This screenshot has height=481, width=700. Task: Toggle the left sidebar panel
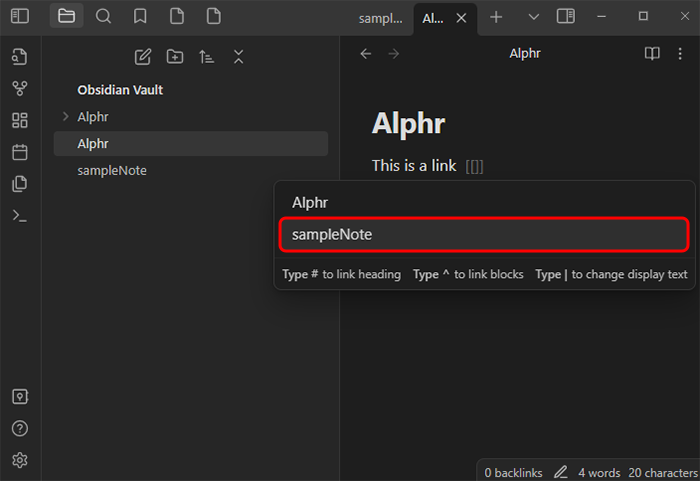pyautogui.click(x=20, y=16)
